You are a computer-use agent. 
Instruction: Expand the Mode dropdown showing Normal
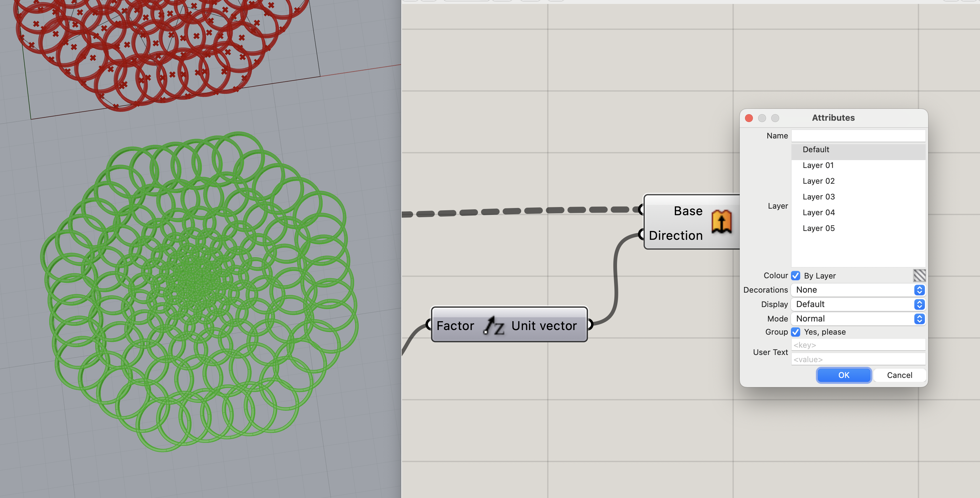coord(858,319)
